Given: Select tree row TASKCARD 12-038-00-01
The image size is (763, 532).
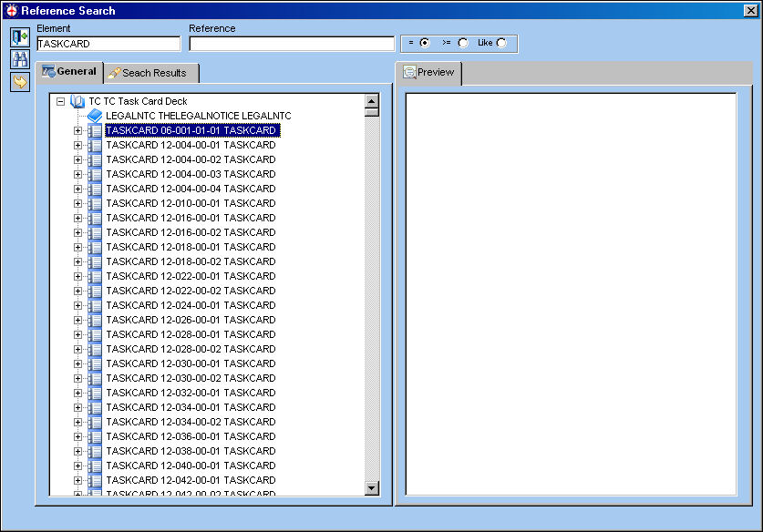Looking at the screenshot, I should coord(191,451).
